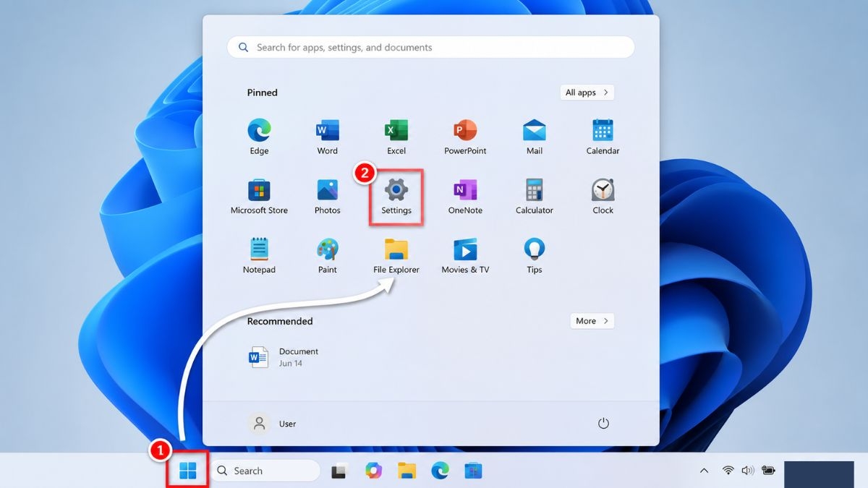The image size is (868, 488).
Task: Show More recommended items
Action: click(592, 321)
